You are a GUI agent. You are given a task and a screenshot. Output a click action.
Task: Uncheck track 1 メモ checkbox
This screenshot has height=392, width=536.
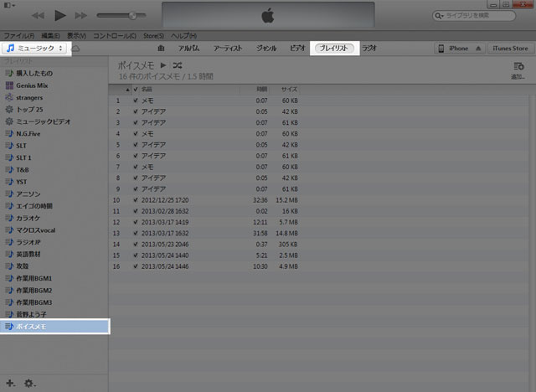(x=136, y=101)
